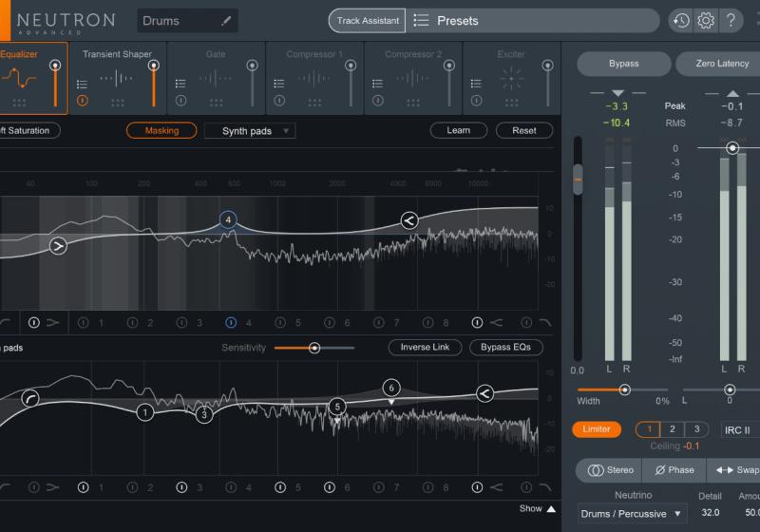Open the presets list icon beside Presets
760x532 pixels.
[421, 20]
